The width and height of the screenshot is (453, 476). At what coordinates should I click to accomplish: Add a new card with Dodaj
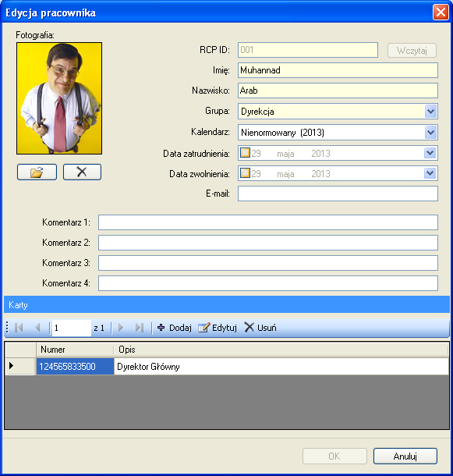(x=174, y=328)
